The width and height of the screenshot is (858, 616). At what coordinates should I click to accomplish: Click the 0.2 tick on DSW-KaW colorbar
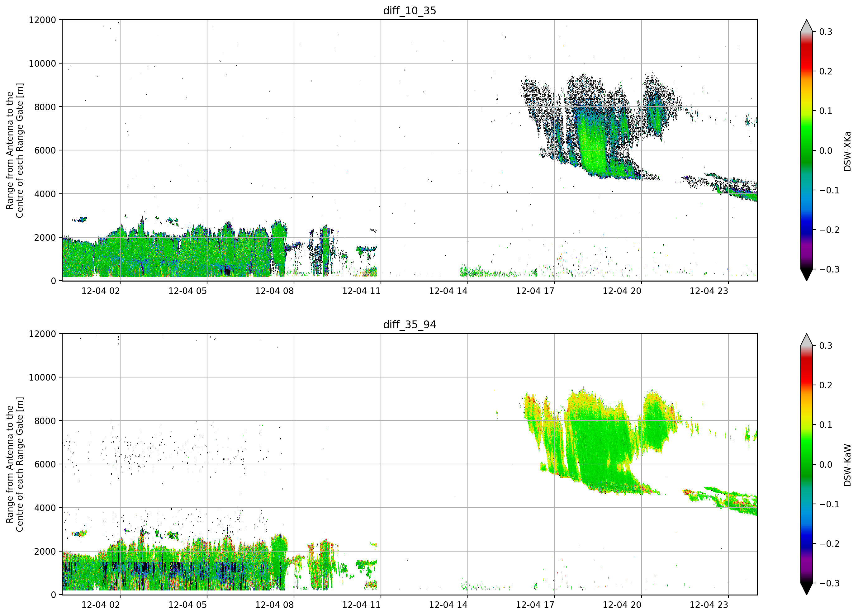click(x=826, y=386)
